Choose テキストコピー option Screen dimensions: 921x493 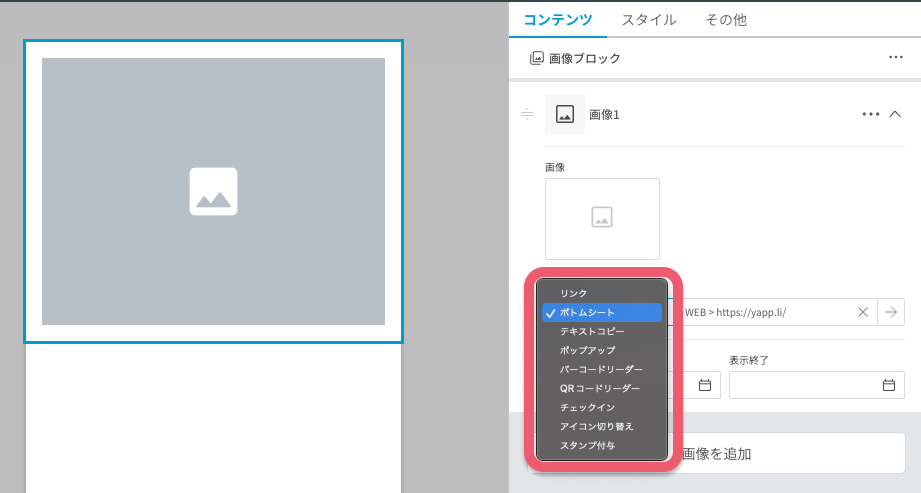coord(602,331)
